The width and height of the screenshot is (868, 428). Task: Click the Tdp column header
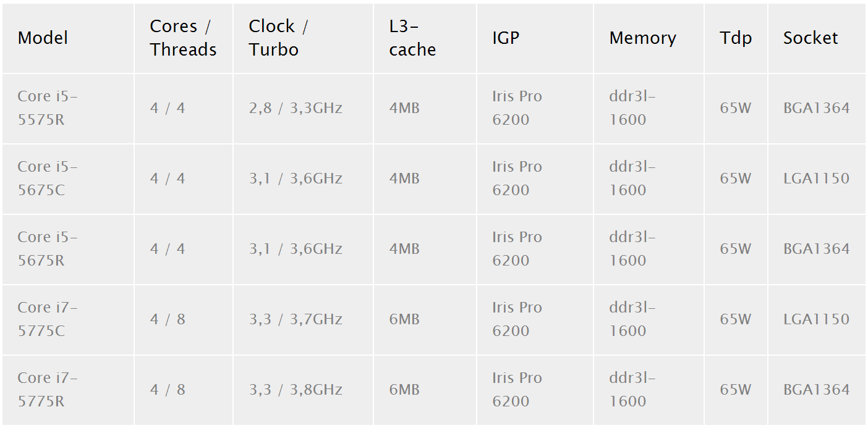[x=736, y=38]
